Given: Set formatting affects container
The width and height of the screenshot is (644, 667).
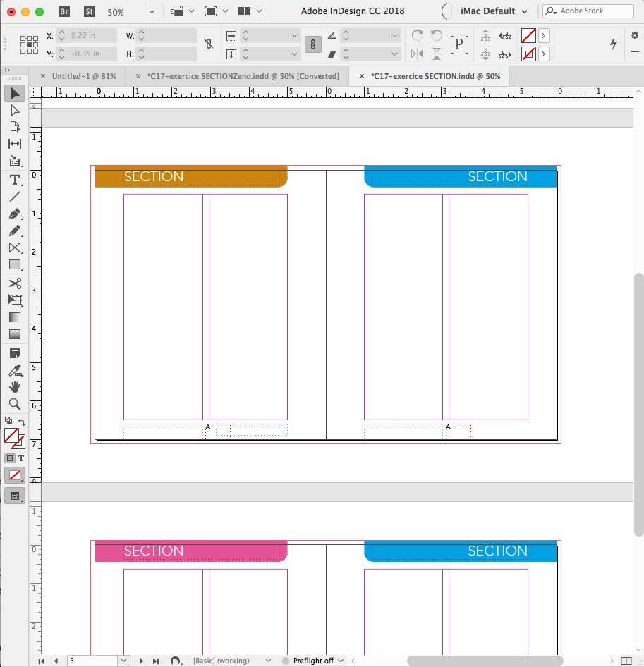Looking at the screenshot, I should click(10, 458).
